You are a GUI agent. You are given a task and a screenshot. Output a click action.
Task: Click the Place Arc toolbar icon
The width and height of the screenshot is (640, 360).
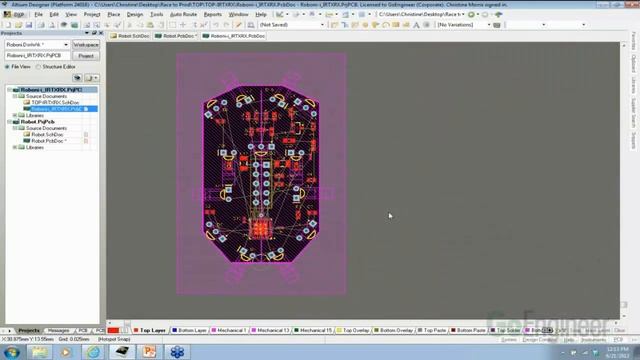tap(385, 25)
